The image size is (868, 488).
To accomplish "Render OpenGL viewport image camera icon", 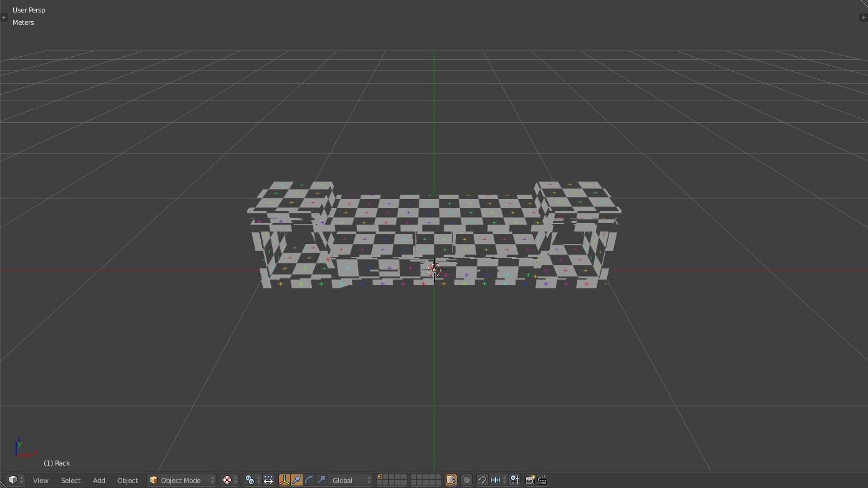I will point(530,480).
